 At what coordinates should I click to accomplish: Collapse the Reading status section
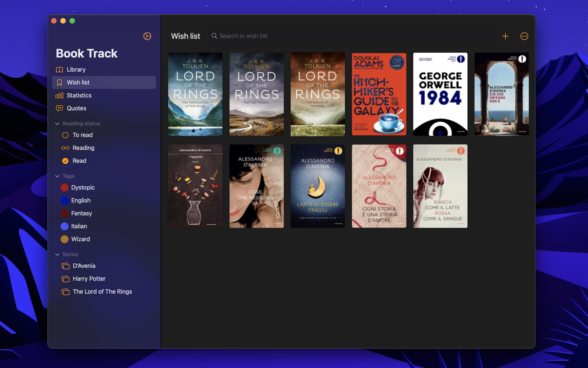(57, 124)
